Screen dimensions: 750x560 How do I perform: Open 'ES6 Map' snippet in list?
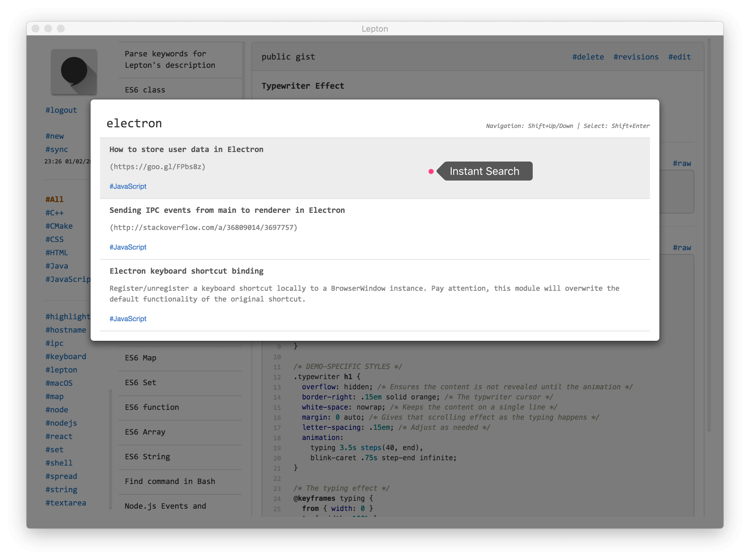click(x=140, y=358)
